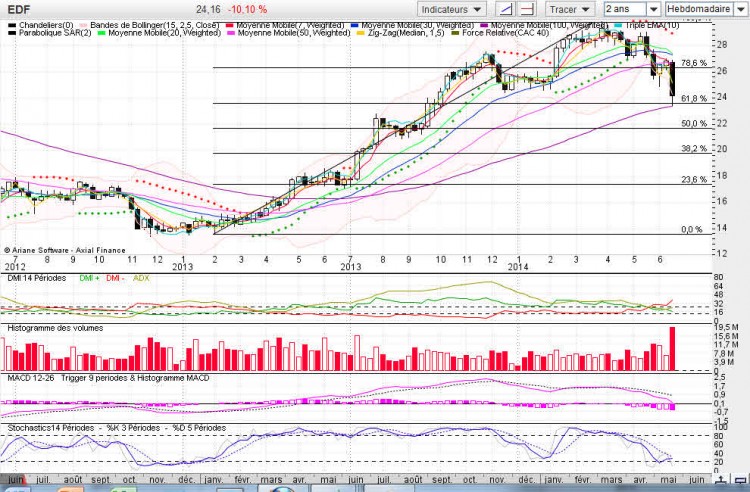Click the DMI 14 Périodes indicator label

click(37, 278)
